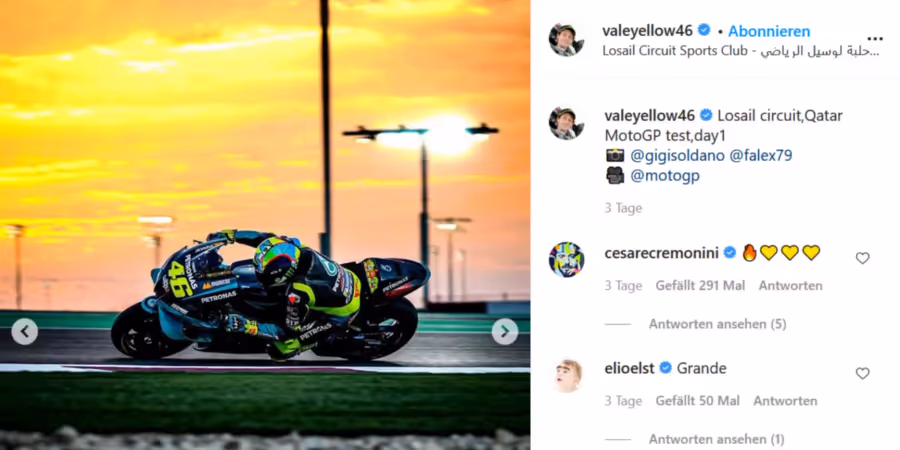The height and width of the screenshot is (450, 900).
Task: Click valeyellow46 avatar beside the caption
Action: (566, 123)
